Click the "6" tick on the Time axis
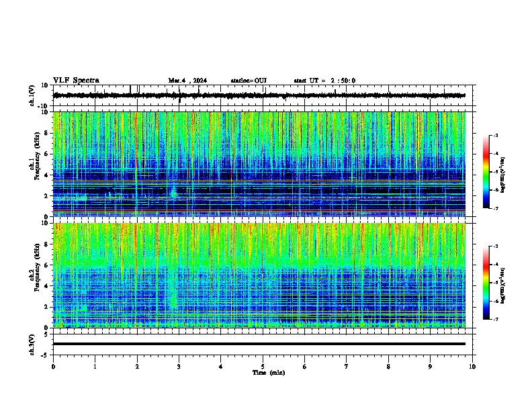Viewport: 532px width, 411px height. pyautogui.click(x=305, y=367)
